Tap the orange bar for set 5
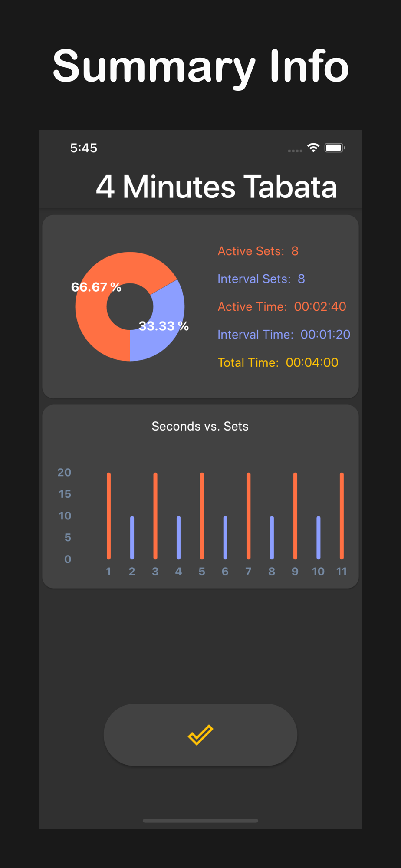 pyautogui.click(x=202, y=516)
